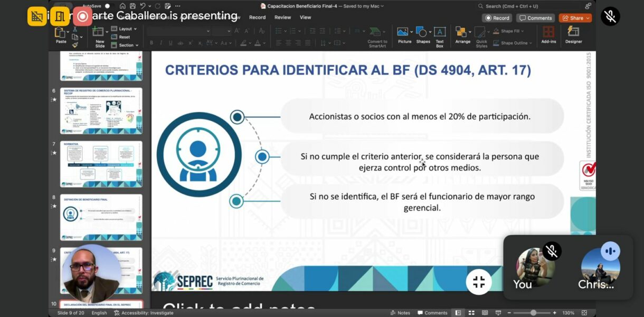This screenshot has width=644, height=317.
Task: Click the orange Share button
Action: pyautogui.click(x=575, y=18)
